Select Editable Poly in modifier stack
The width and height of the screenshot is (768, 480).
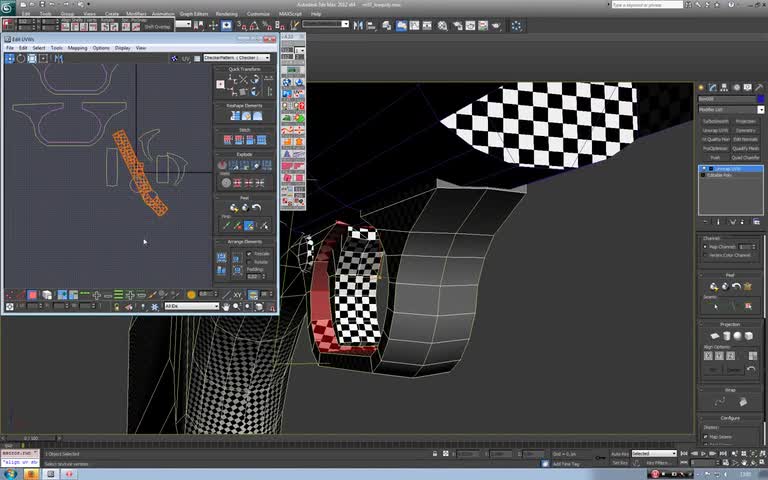(x=721, y=175)
